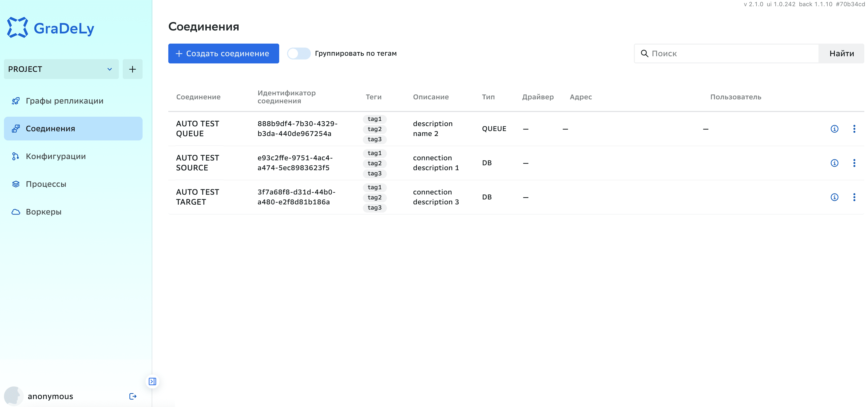Screen dimensions: 868x407
Task: Open three-dot menu for AUTO TEST TARGET
Action: [854, 197]
